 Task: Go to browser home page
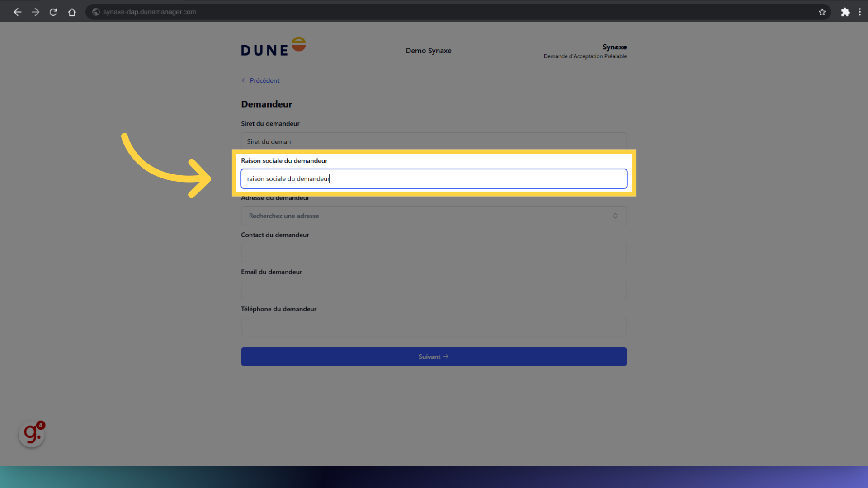click(x=72, y=12)
